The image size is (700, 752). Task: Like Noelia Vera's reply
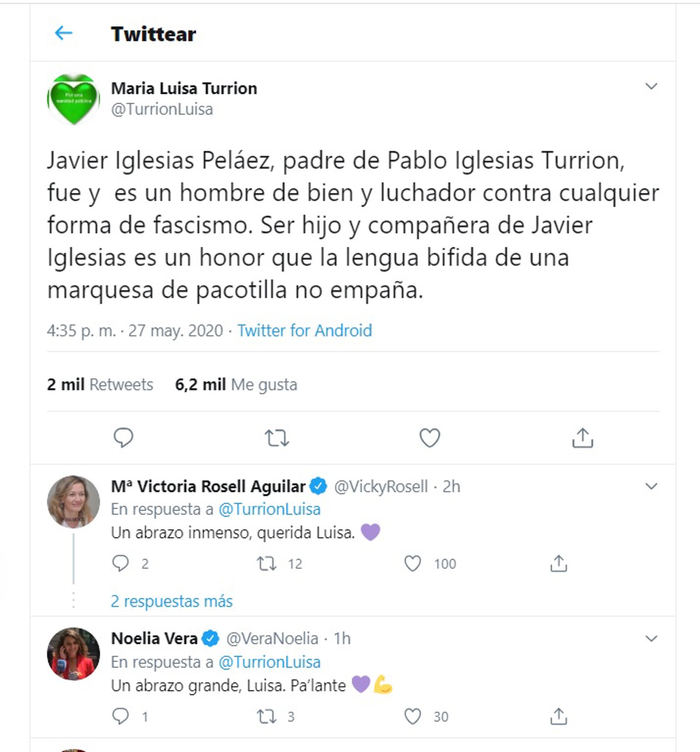click(412, 716)
